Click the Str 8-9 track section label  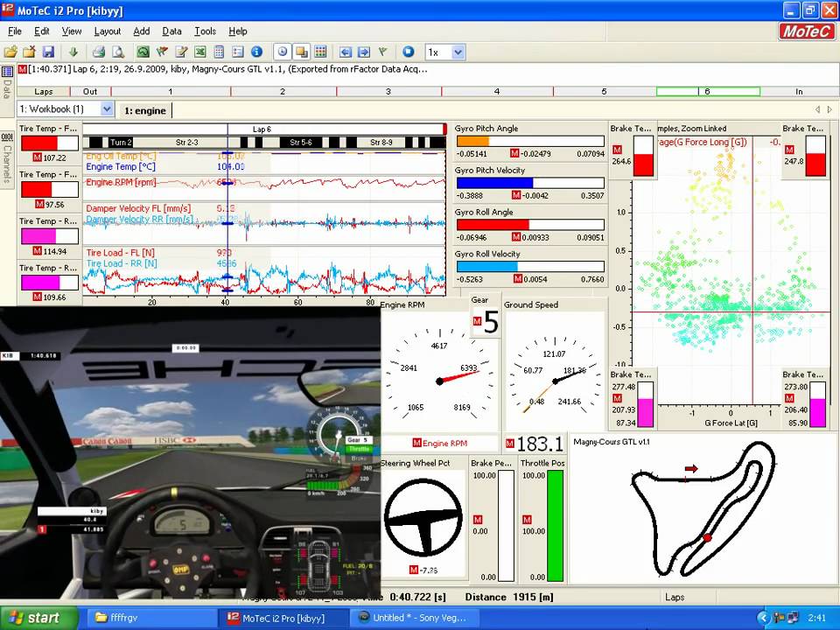point(381,143)
